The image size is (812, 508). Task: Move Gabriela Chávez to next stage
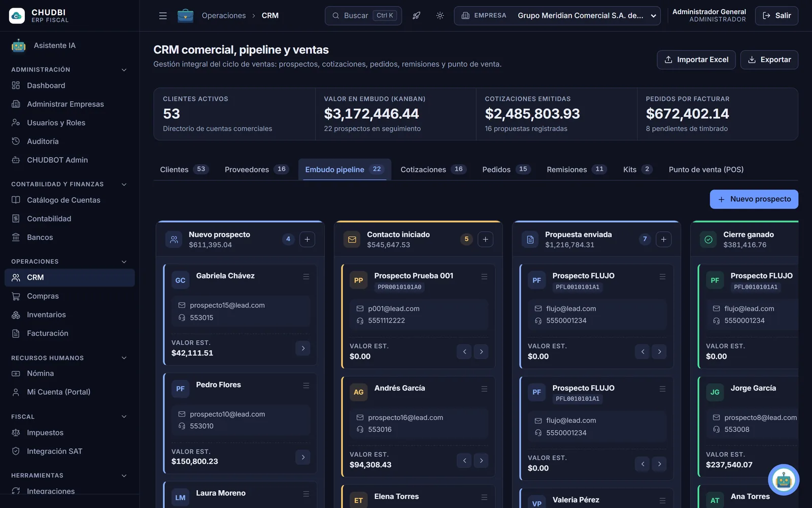[x=303, y=348]
